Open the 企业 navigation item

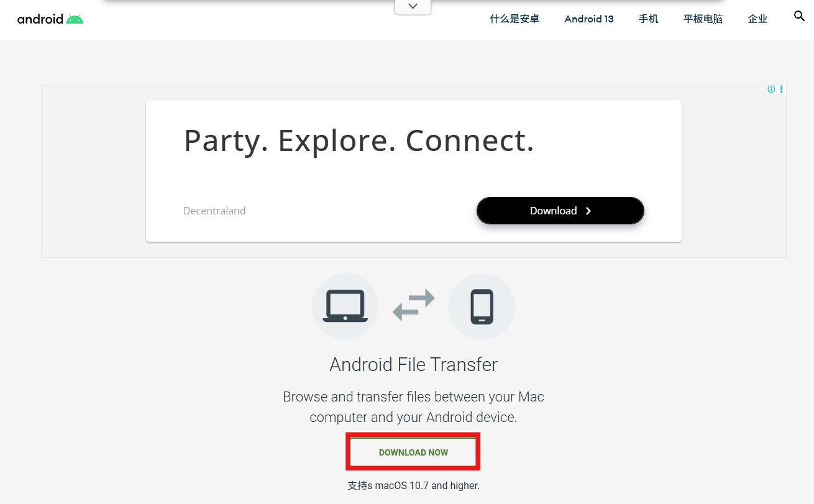point(757,19)
